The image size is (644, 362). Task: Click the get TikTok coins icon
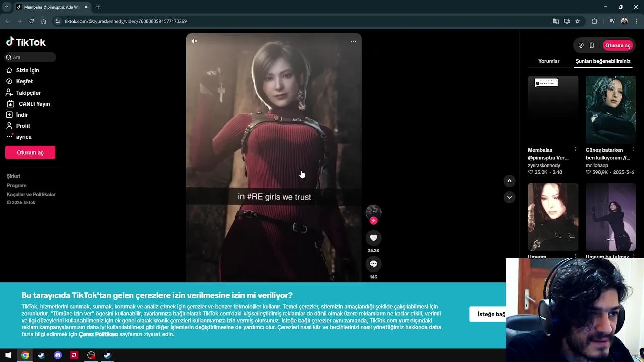[x=581, y=45]
